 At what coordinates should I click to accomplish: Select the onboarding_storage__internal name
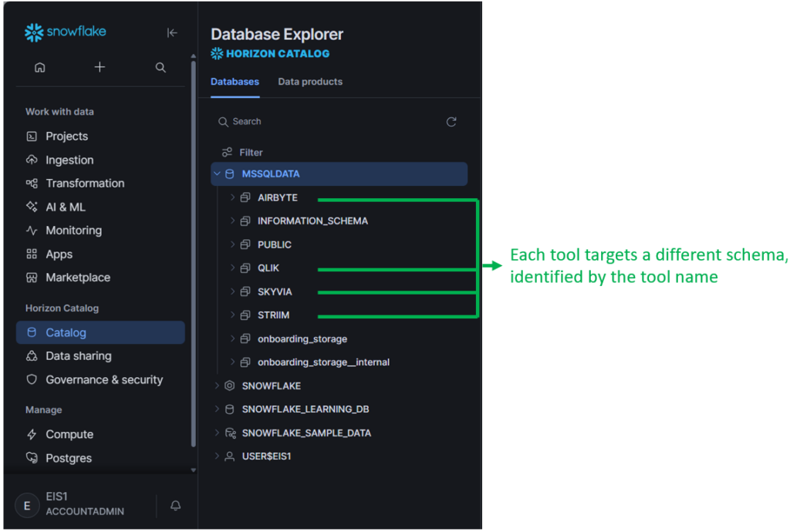tap(323, 362)
